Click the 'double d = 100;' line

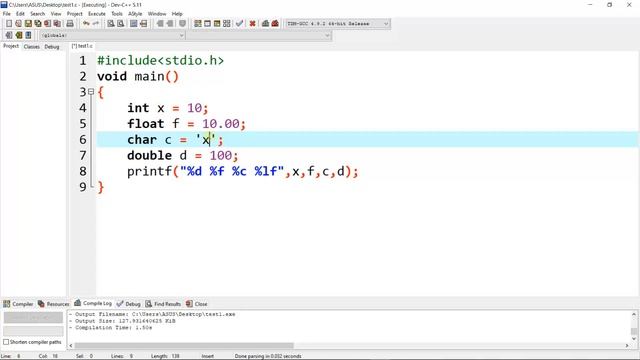[182, 156]
